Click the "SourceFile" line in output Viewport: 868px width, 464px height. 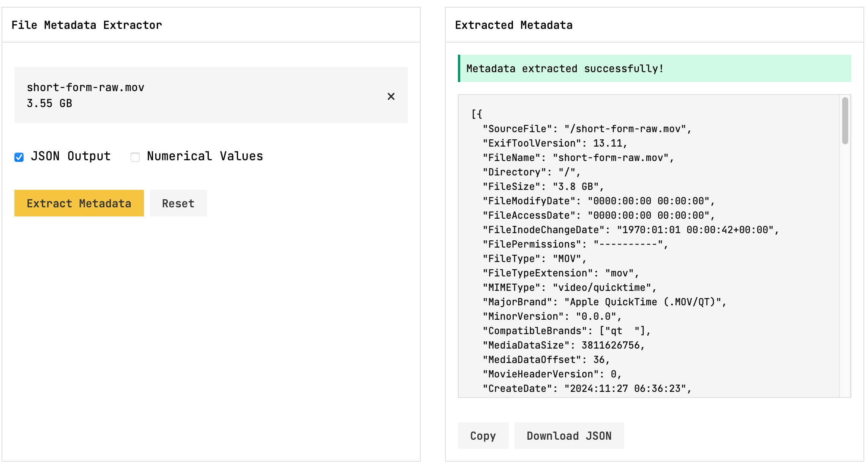pyautogui.click(x=587, y=129)
